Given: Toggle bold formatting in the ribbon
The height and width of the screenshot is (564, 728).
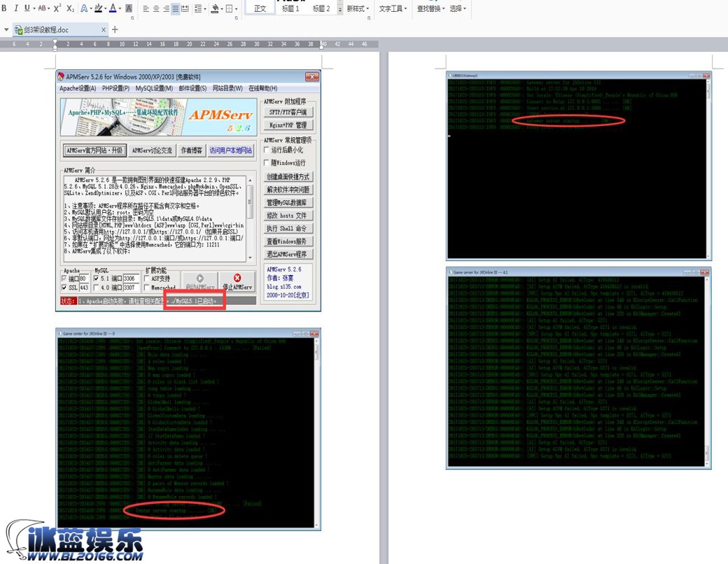Looking at the screenshot, I should tap(4, 8).
